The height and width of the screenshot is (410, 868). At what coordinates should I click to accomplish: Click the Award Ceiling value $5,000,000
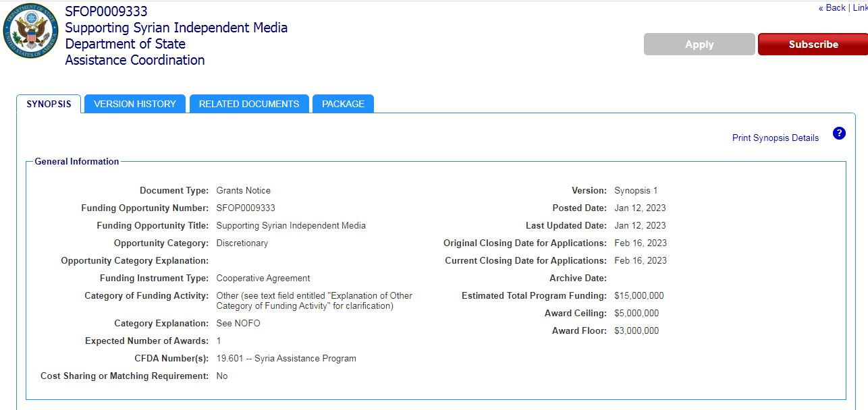[x=636, y=314]
